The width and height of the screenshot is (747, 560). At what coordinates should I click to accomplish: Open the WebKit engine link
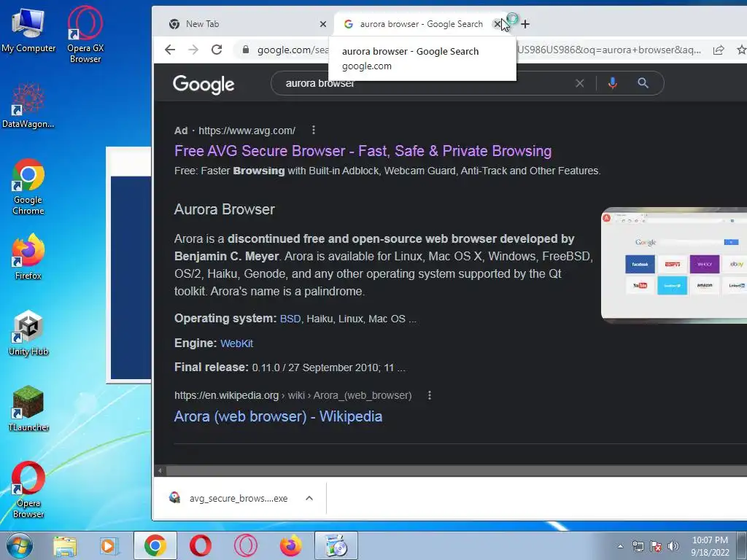click(237, 343)
